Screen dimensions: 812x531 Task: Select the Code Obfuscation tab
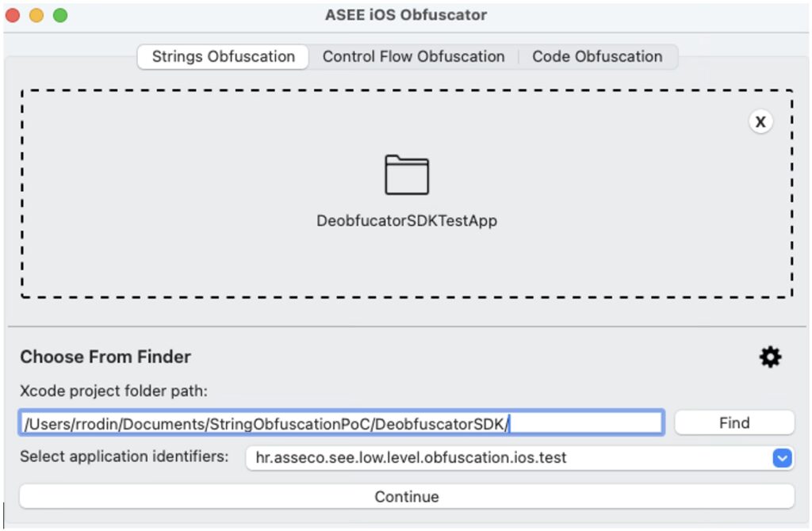597,57
